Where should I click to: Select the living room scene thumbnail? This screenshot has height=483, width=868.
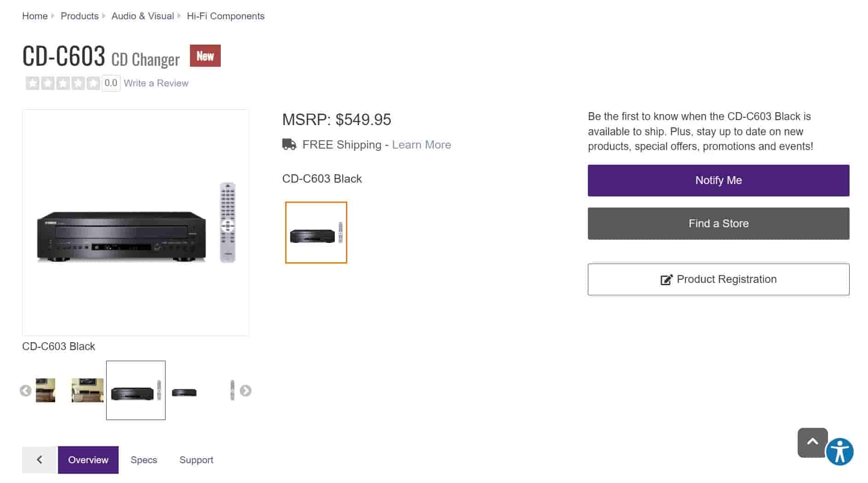pyautogui.click(x=87, y=390)
